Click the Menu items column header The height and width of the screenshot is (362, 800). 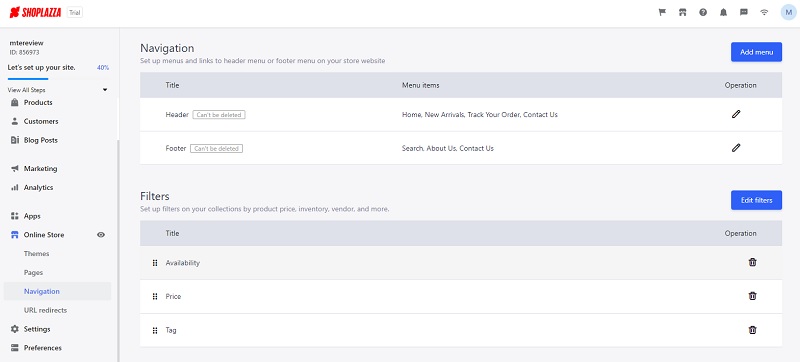(x=420, y=85)
